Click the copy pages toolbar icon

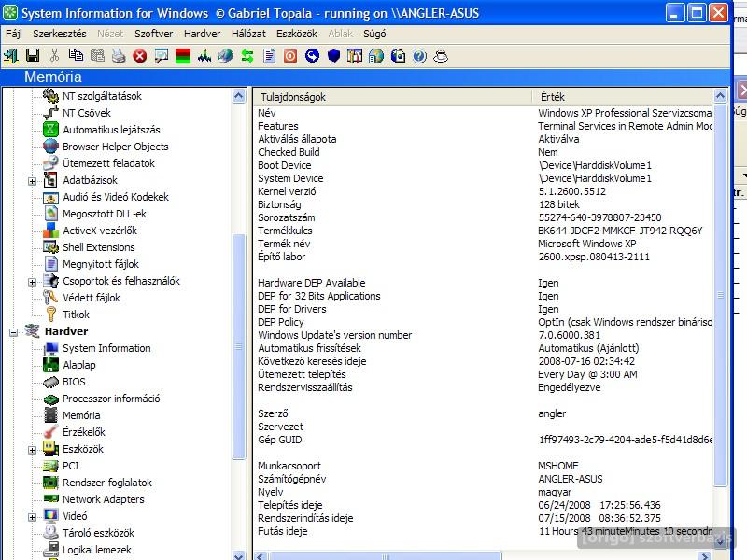point(76,56)
